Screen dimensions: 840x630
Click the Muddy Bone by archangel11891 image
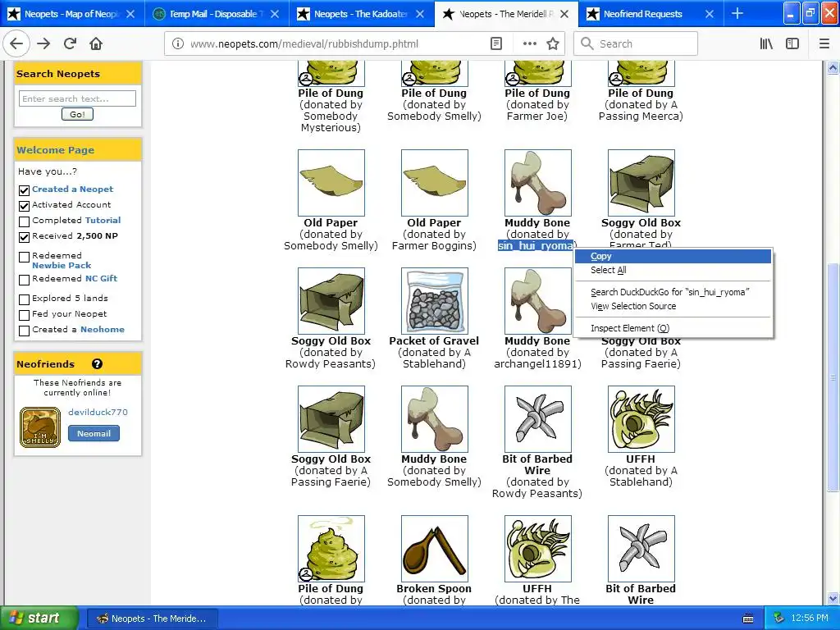pyautogui.click(x=538, y=301)
